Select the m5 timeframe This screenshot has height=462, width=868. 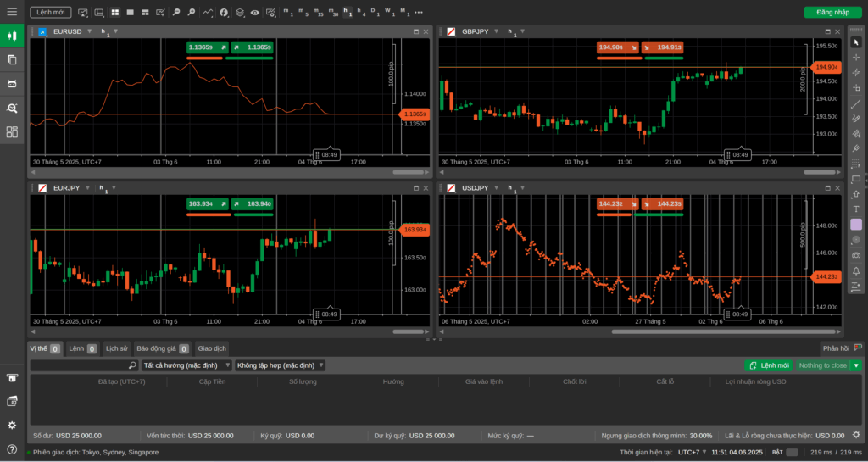[303, 12]
